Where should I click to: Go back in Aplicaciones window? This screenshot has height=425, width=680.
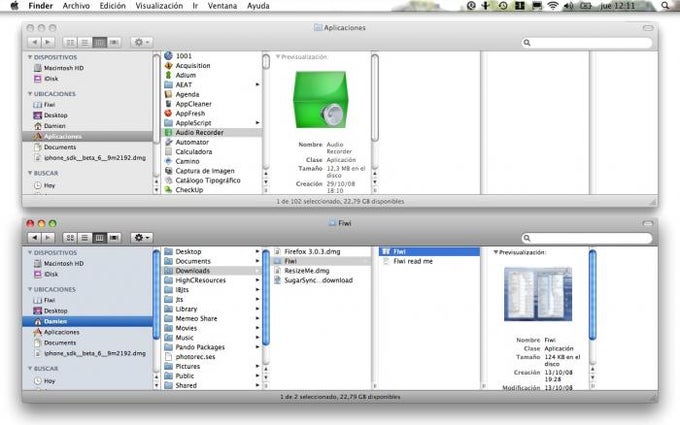(34, 42)
